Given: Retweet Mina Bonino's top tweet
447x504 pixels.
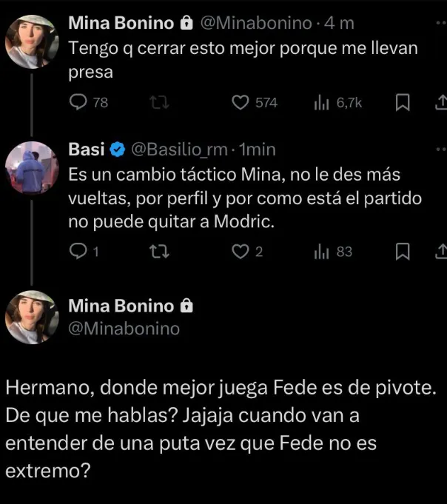Looking at the screenshot, I should point(157,104).
